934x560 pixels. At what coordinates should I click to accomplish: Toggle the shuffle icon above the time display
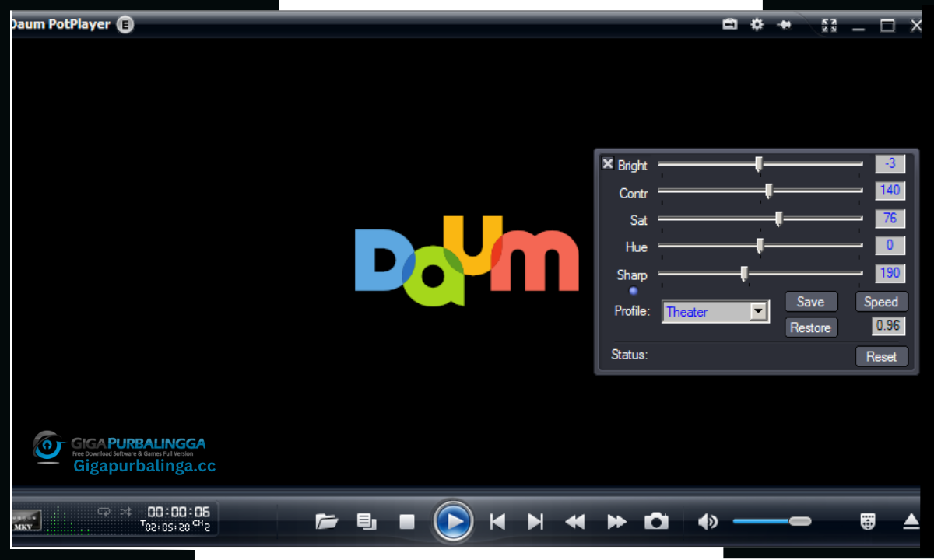(x=126, y=511)
